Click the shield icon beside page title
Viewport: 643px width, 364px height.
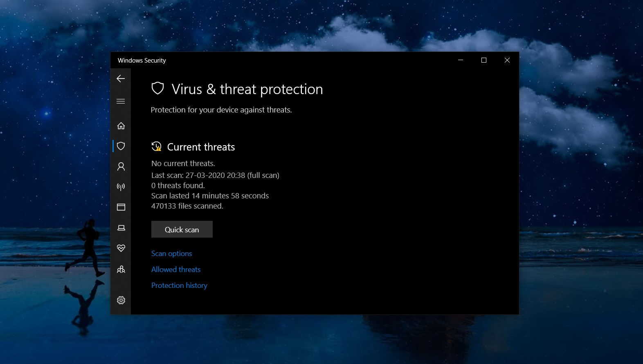[157, 88]
